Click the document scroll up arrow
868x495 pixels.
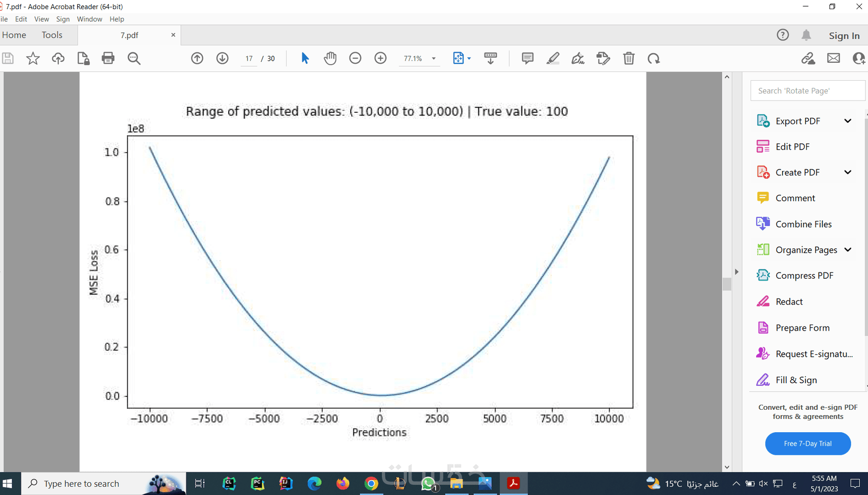[x=727, y=77]
